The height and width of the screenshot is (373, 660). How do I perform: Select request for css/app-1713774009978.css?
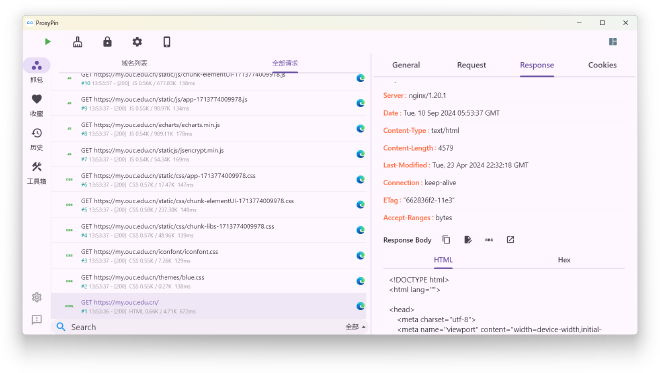(x=209, y=180)
